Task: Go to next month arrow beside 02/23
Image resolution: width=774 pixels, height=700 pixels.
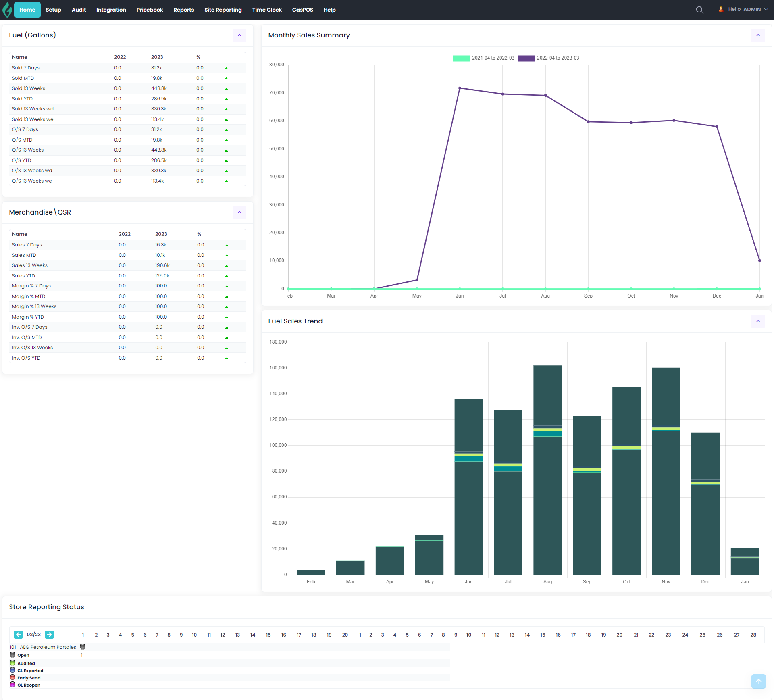Action: pyautogui.click(x=49, y=635)
